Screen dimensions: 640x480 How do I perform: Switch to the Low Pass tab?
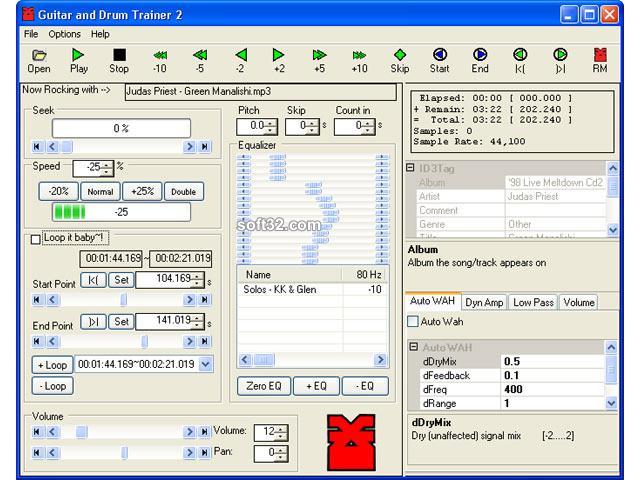coord(533,302)
